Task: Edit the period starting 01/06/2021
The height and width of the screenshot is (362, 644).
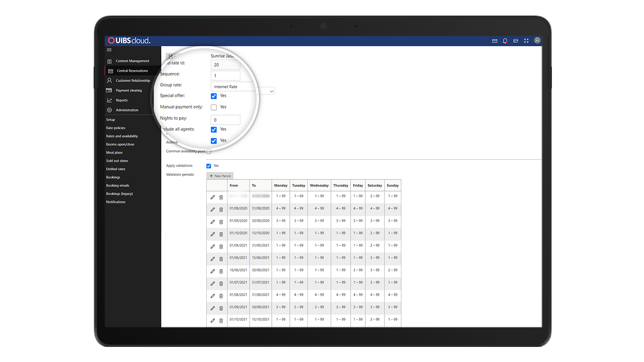Action: pos(213,259)
